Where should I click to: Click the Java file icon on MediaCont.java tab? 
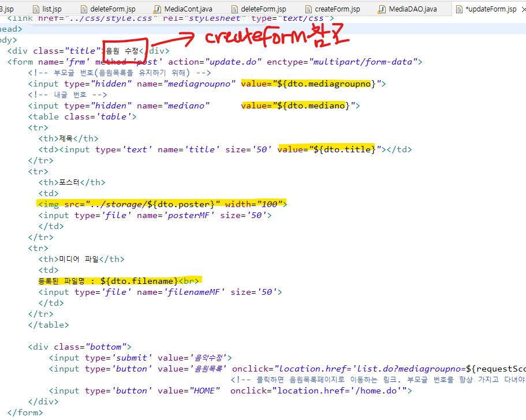[x=157, y=9]
